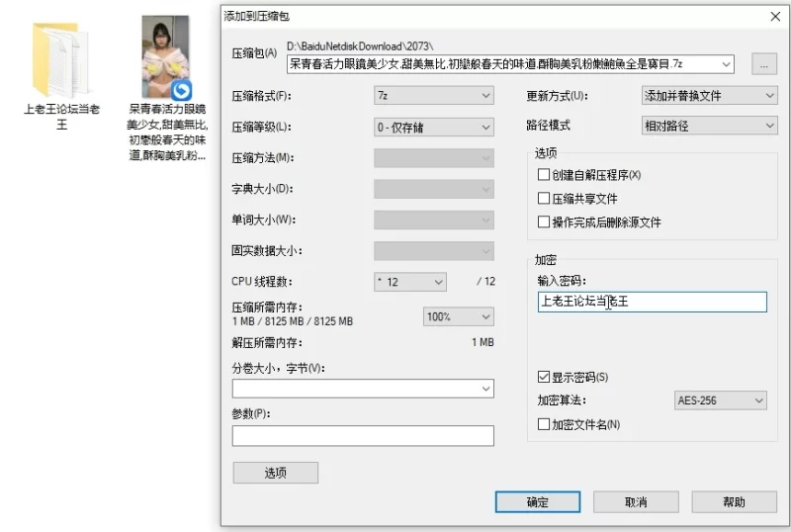Uncheck the show password checkbox (显示密码)
This screenshot has height=532, width=791.
click(543, 377)
